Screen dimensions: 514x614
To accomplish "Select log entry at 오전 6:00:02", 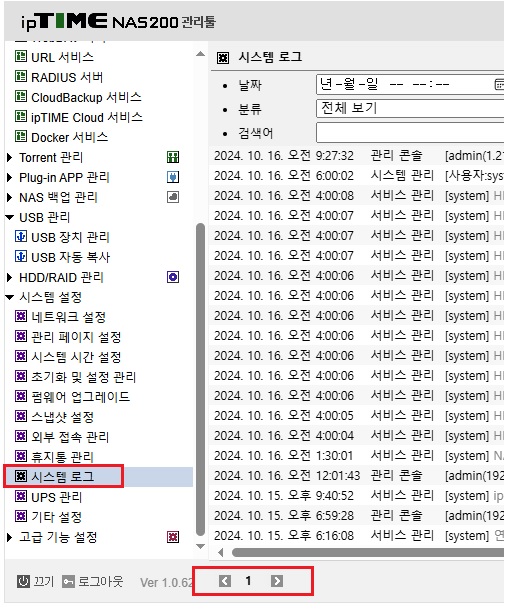I will point(357,176).
